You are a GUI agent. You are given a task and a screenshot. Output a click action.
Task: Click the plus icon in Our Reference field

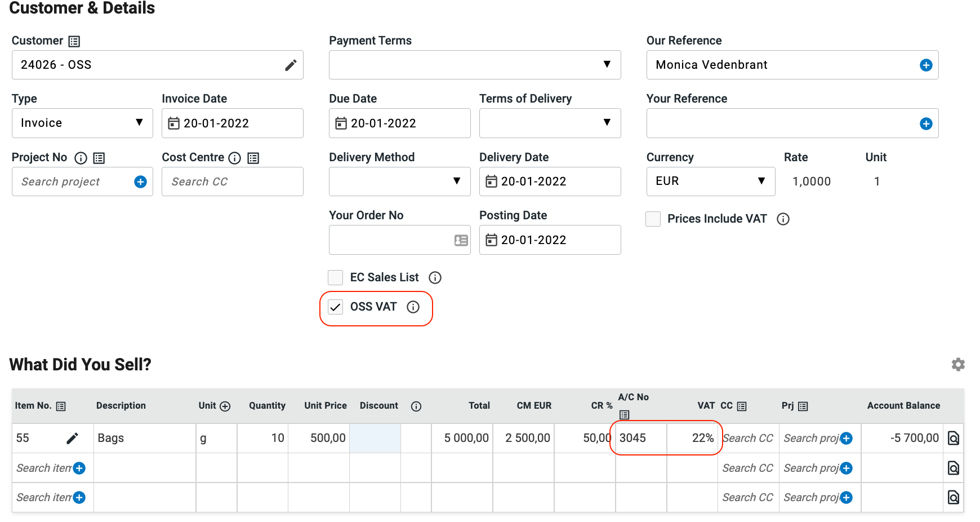(925, 65)
